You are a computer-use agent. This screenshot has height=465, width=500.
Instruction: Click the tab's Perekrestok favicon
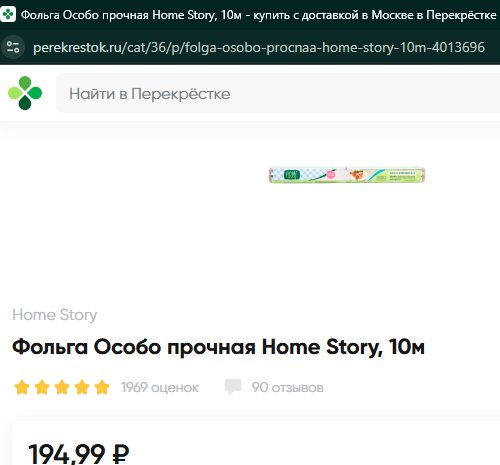pos(8,14)
